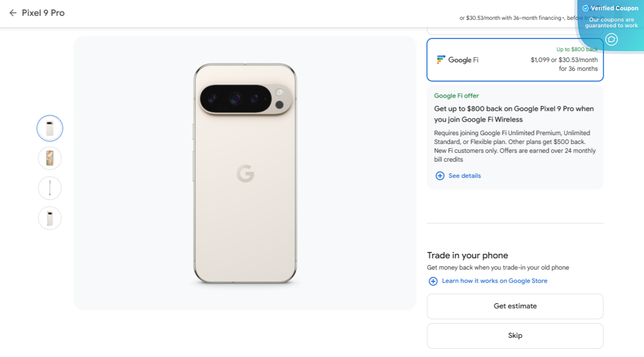Click the Pixel 9 Pro header title
Screen dimensions: 644x357
coord(42,13)
